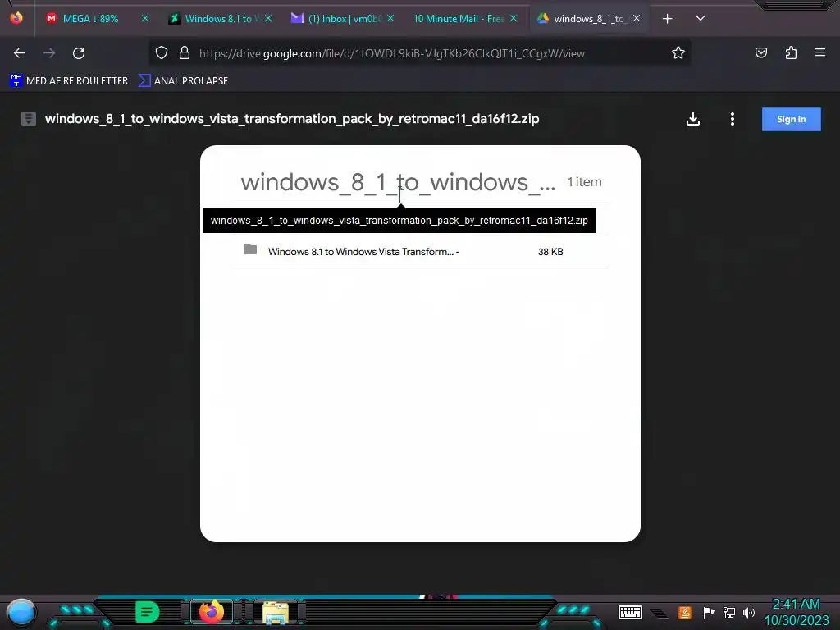
Task: Click the folder icon in archive list
Action: pyautogui.click(x=250, y=249)
